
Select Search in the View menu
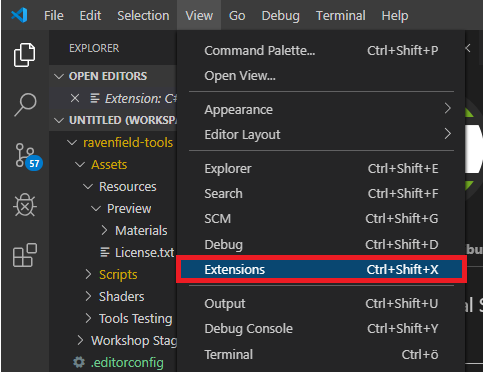pos(321,193)
